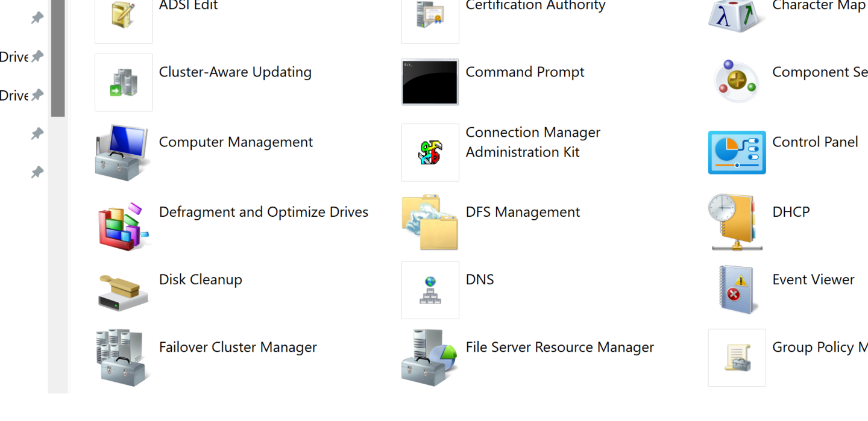
Task: Select the Event Viewer notebook icon
Action: [736, 290]
